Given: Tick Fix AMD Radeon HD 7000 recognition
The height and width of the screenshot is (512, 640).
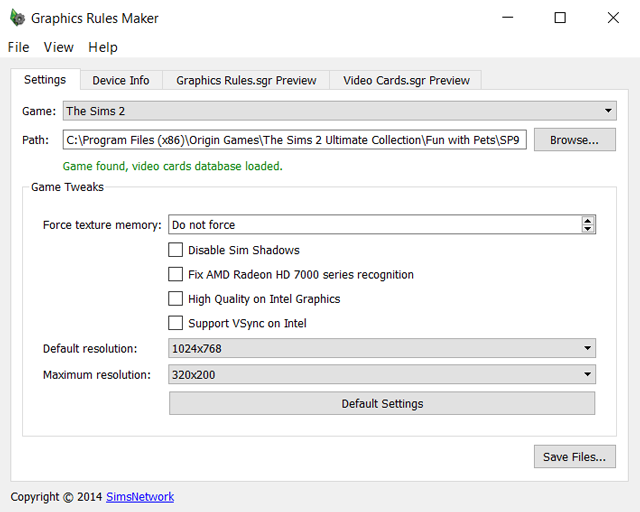Looking at the screenshot, I should point(176,274).
